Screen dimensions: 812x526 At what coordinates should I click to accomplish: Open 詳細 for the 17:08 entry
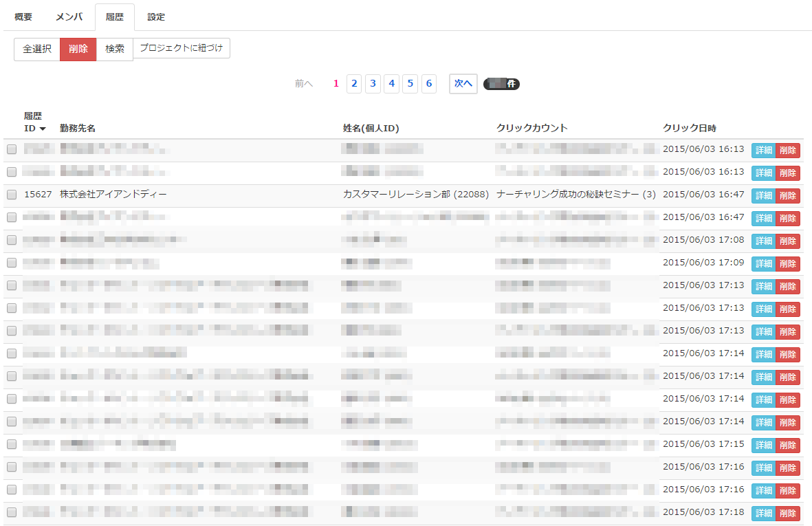[763, 241]
